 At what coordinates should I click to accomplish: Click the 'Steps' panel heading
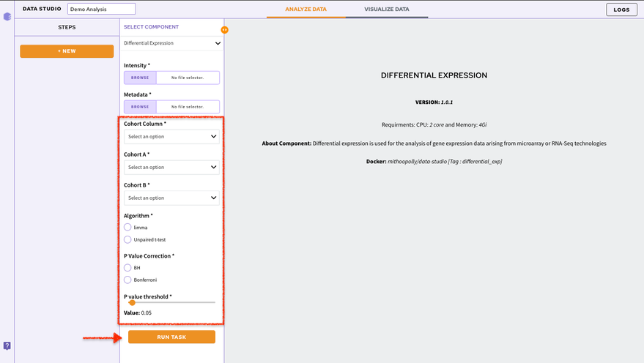67,27
